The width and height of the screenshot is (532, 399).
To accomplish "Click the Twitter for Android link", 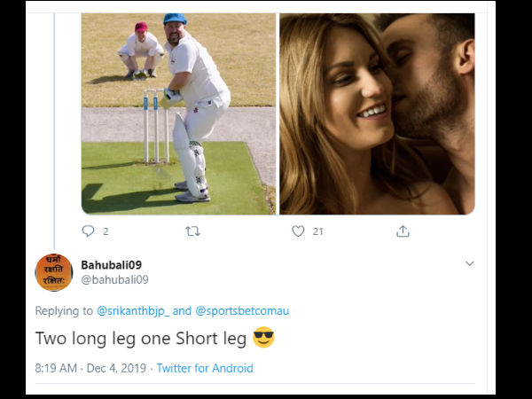I will 205,368.
